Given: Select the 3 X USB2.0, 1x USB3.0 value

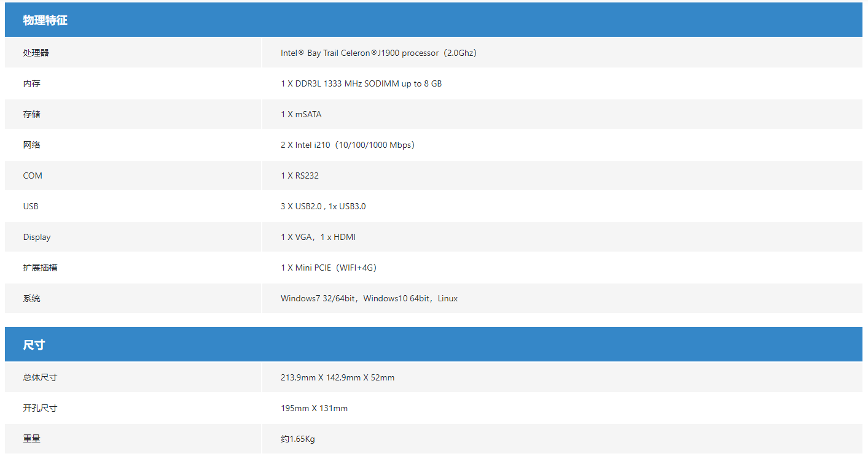Looking at the screenshot, I should tap(323, 206).
